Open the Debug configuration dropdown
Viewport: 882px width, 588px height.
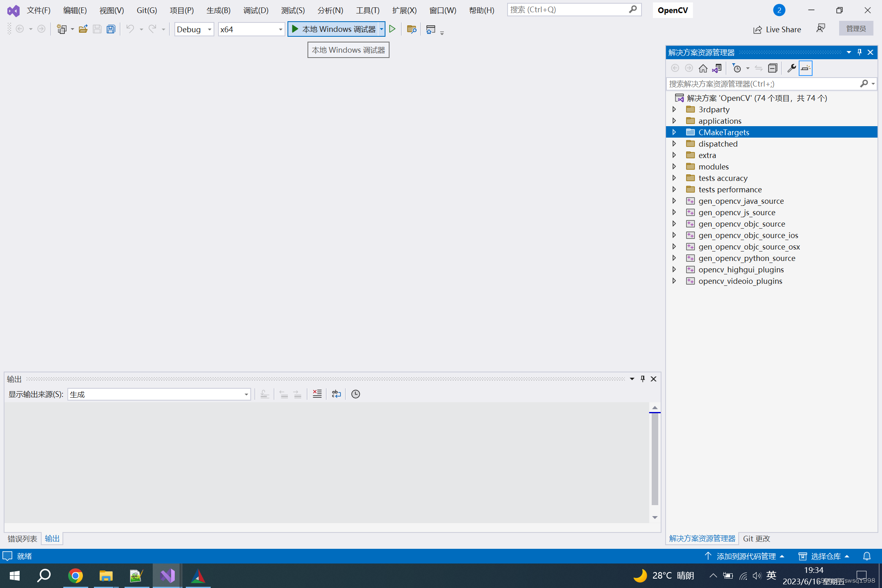click(194, 29)
